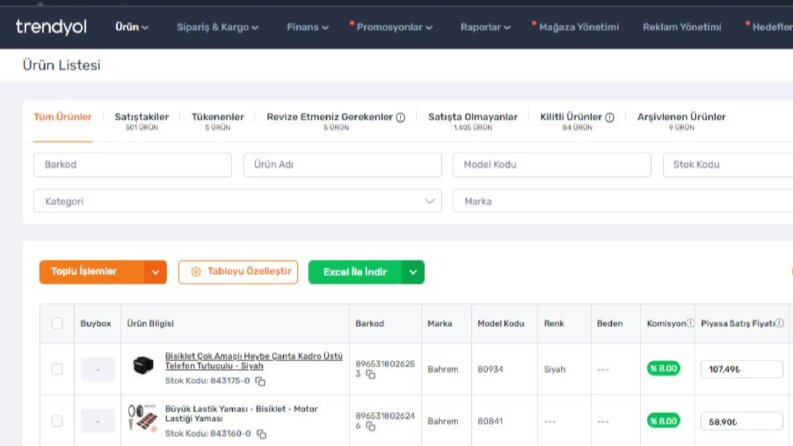Click commission badge %8.00 in 80841 row
The height and width of the screenshot is (446, 793).
663,421
